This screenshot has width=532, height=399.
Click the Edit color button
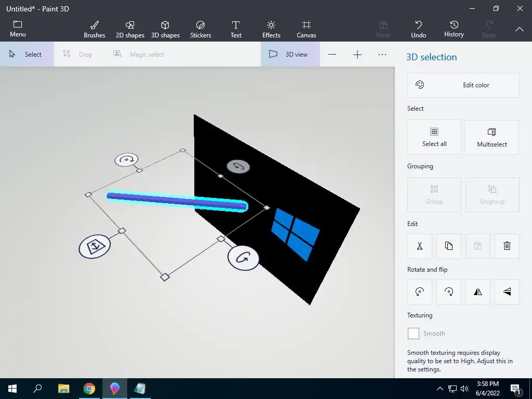tap(463, 85)
